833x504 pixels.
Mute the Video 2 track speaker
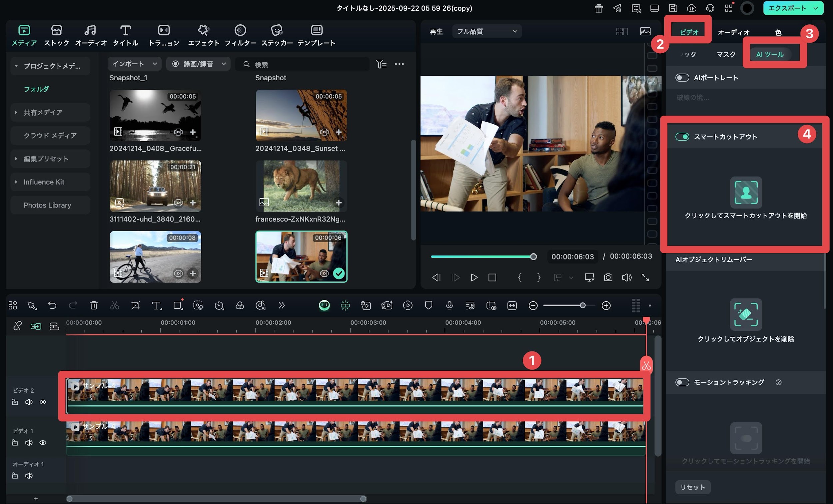click(29, 402)
